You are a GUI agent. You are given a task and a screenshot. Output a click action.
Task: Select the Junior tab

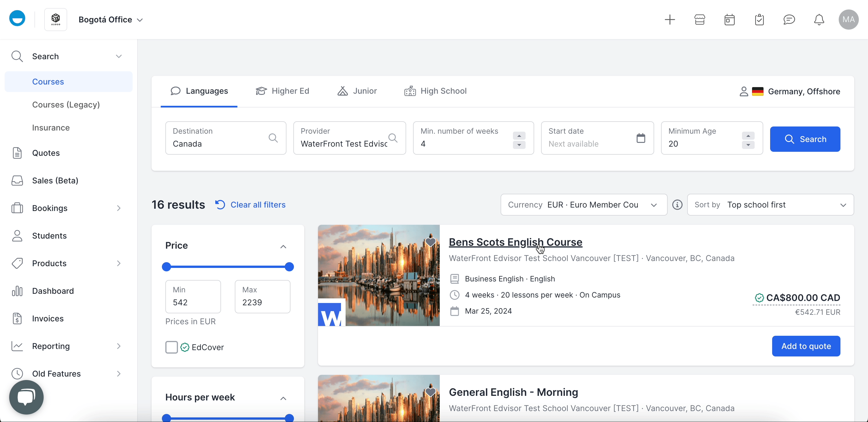pyautogui.click(x=356, y=91)
